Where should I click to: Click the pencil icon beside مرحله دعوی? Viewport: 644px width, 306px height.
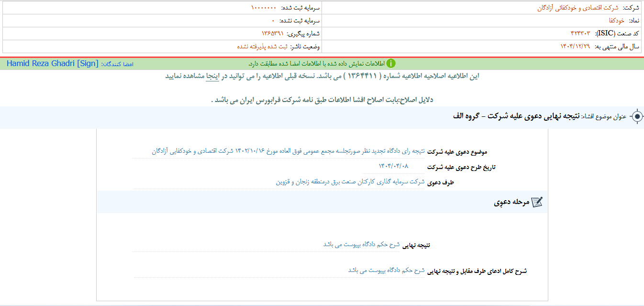[537, 203]
